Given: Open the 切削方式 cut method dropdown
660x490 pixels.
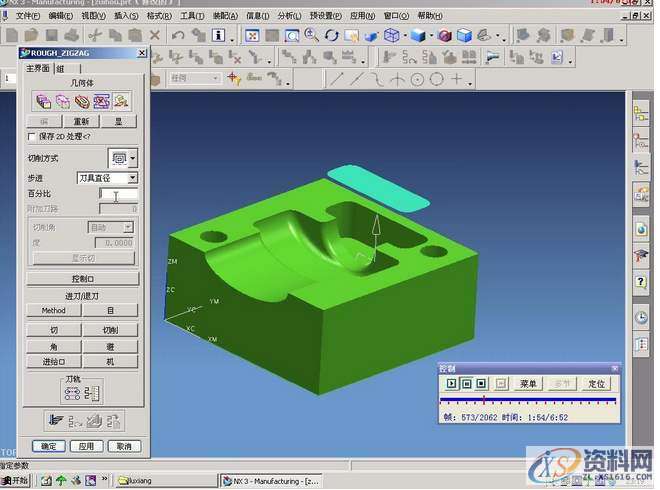Looking at the screenshot, I should [123, 158].
